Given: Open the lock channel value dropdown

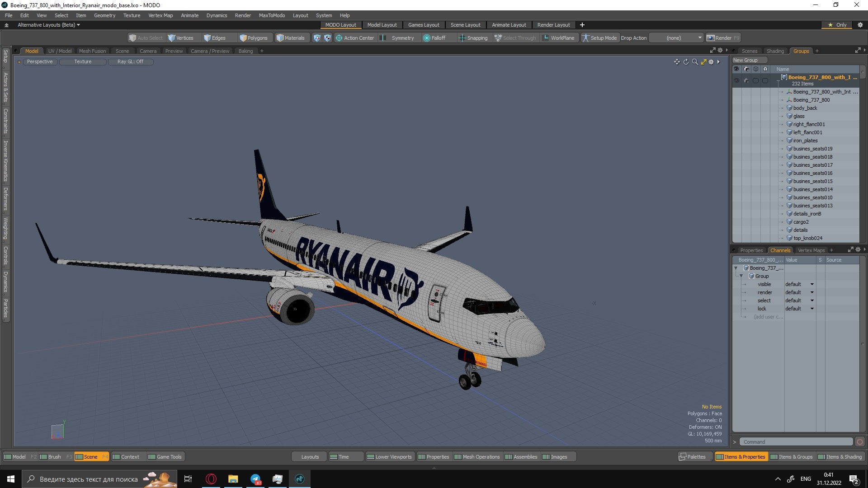Looking at the screenshot, I should pyautogui.click(x=799, y=309).
